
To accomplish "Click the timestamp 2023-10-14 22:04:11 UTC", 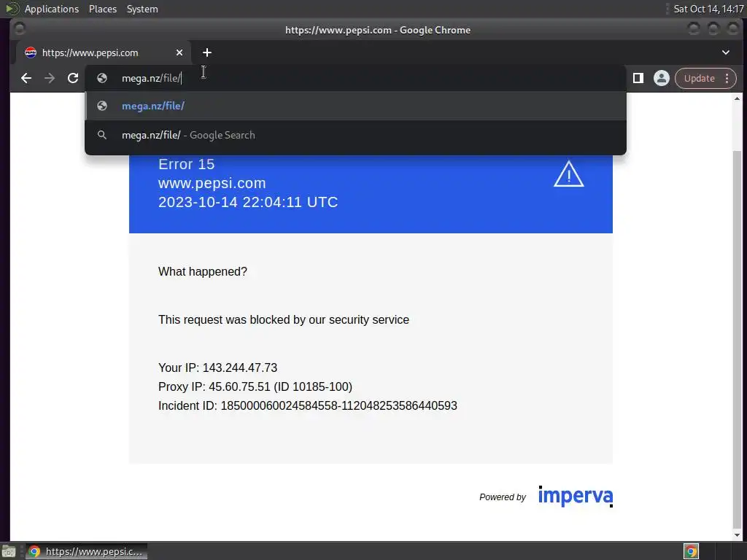I will coord(248,203).
